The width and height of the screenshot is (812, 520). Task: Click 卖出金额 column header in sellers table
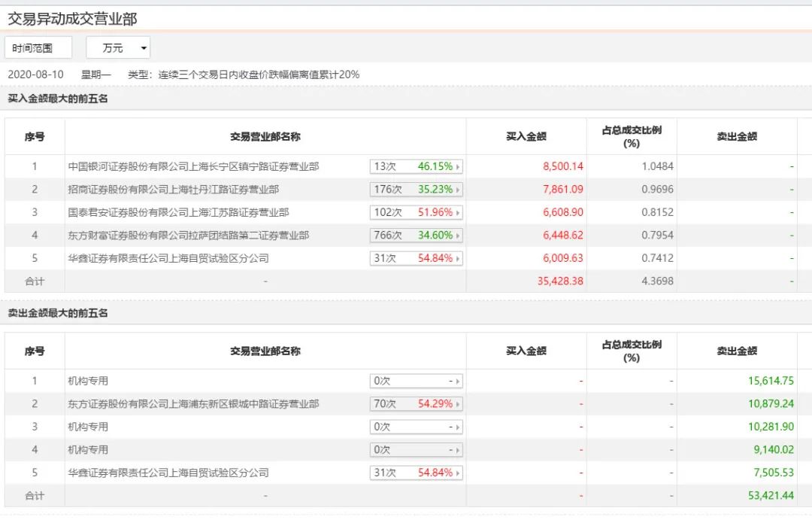point(737,351)
